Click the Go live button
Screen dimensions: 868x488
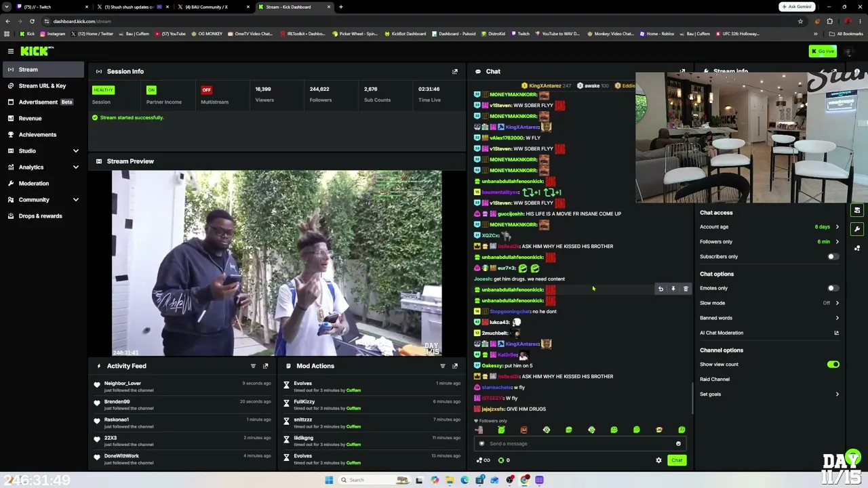pos(823,52)
